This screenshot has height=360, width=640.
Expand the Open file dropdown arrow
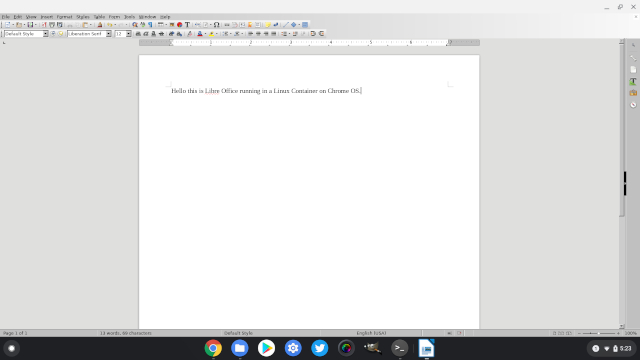pyautogui.click(x=24, y=24)
